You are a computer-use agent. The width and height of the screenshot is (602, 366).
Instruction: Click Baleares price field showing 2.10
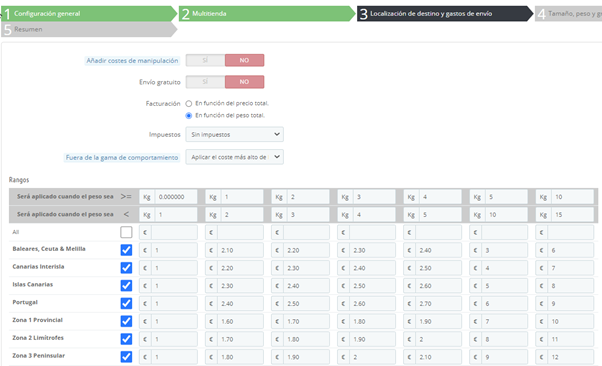pos(240,250)
